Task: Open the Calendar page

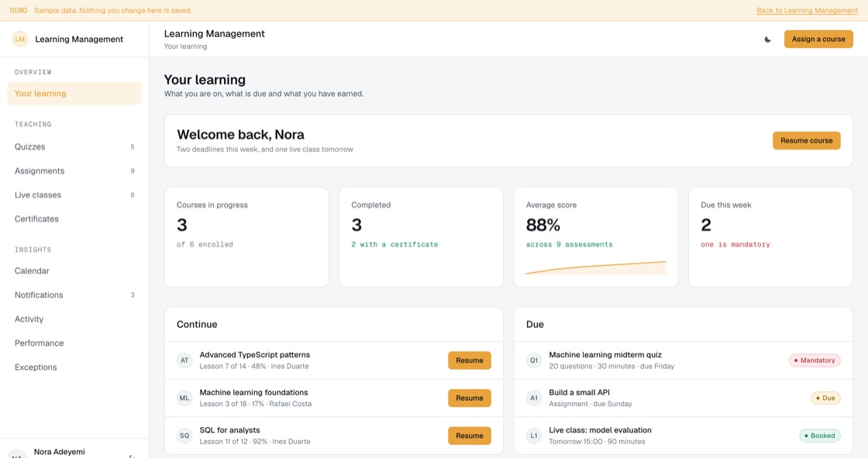Action: click(x=74, y=270)
